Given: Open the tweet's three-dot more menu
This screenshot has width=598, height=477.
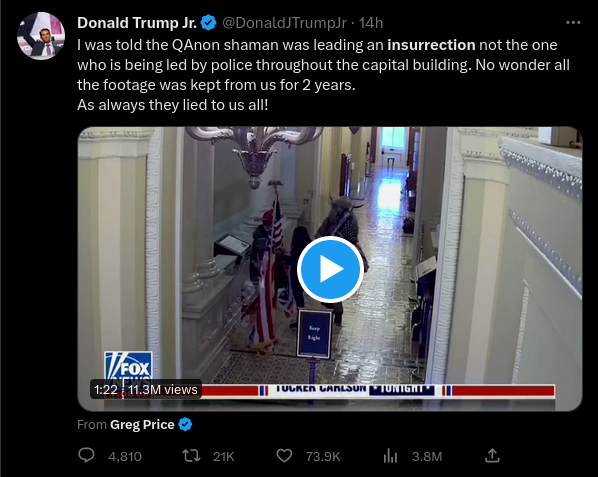Looking at the screenshot, I should point(573,23).
